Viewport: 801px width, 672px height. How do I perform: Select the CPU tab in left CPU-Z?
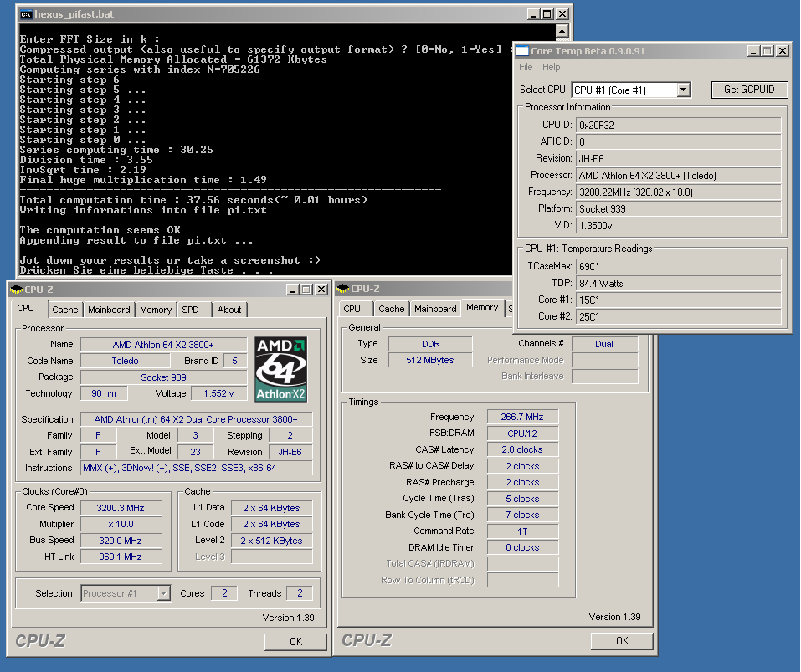(26, 309)
